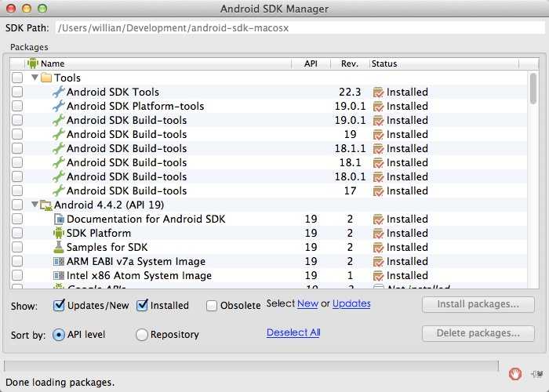Click Installed status icon for SDK Platform
Image resolution: width=549 pixels, height=392 pixels.
pyautogui.click(x=379, y=233)
